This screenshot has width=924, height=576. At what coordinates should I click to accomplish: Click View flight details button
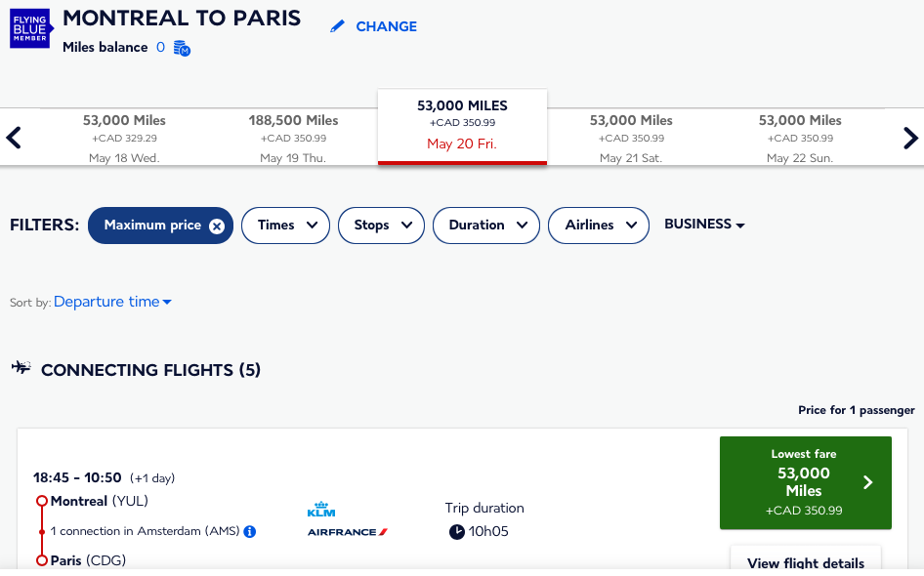point(805,562)
